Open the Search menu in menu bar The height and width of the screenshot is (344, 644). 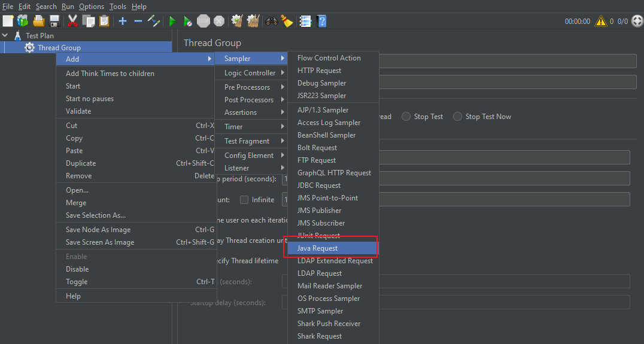[x=46, y=7]
